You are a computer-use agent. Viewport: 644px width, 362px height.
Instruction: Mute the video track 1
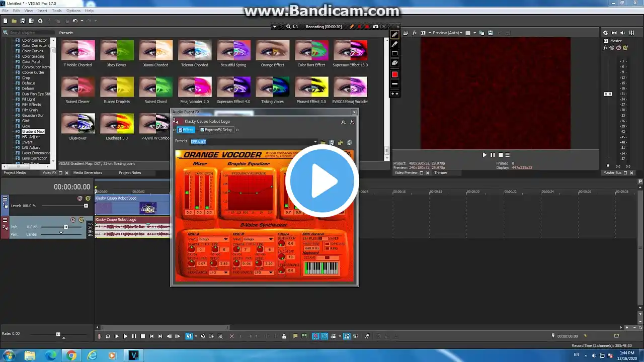tap(79, 198)
